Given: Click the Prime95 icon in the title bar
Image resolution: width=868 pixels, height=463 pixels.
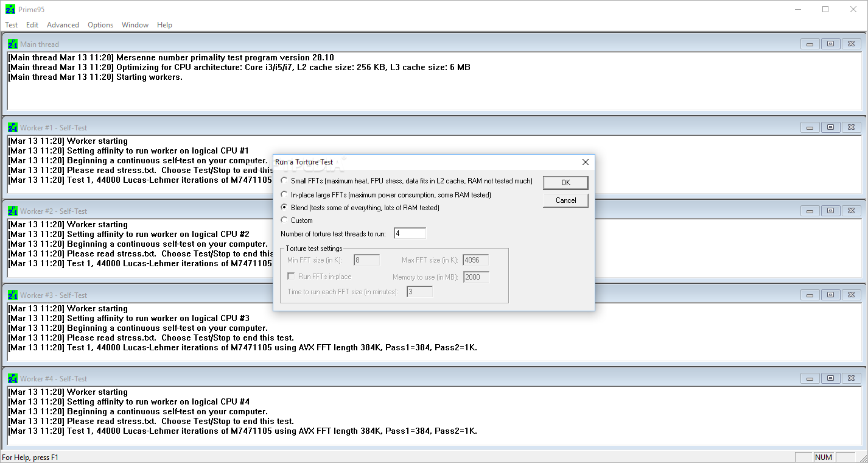Looking at the screenshot, I should pos(9,9).
